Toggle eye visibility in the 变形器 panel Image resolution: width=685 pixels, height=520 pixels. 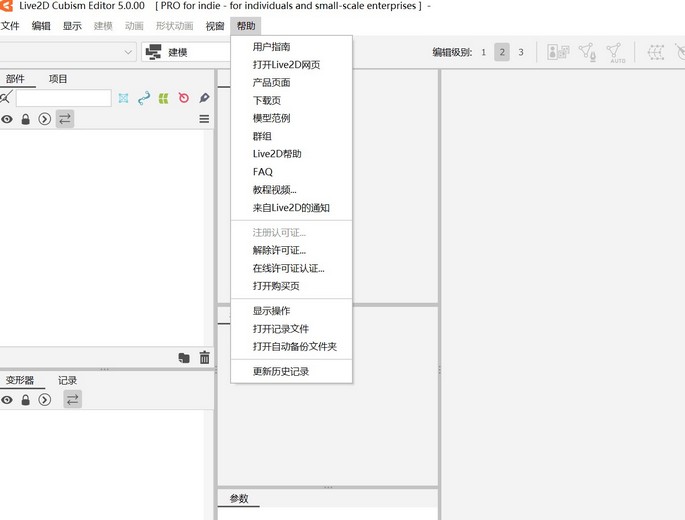(x=7, y=400)
